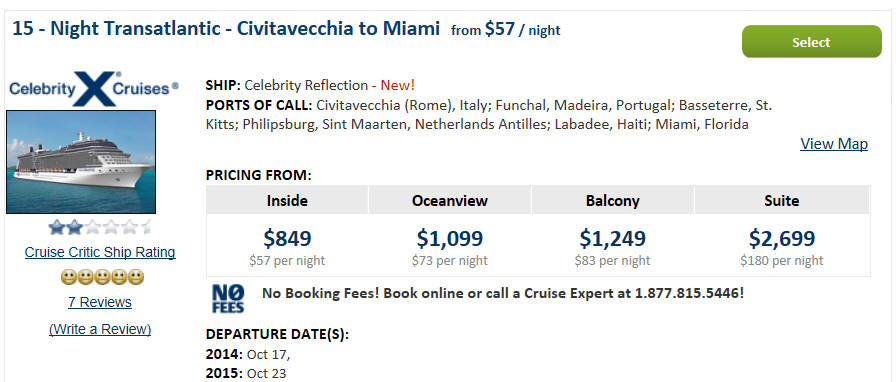
Task: Open the Celebrity Reflection ship photo
Action: [x=81, y=162]
